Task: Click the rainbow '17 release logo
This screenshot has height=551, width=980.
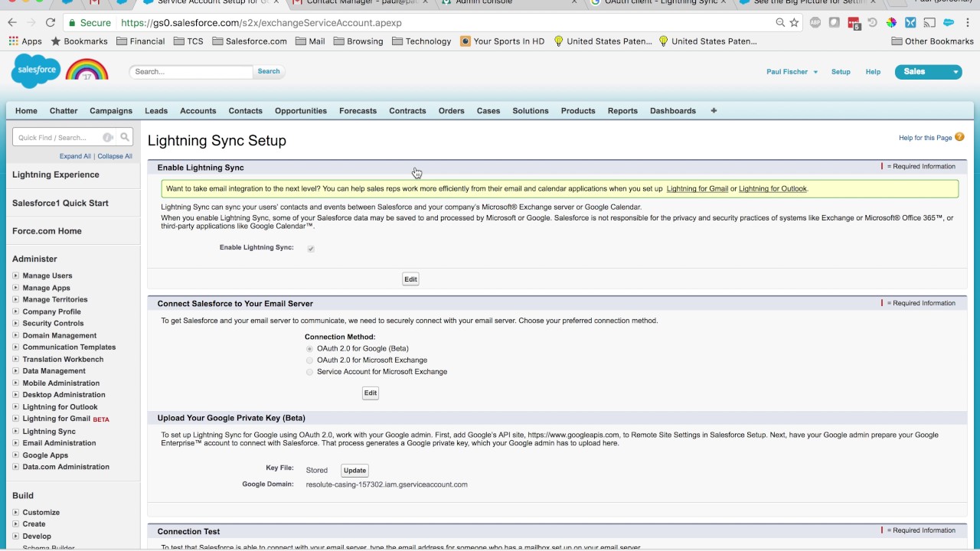Action: click(87, 70)
